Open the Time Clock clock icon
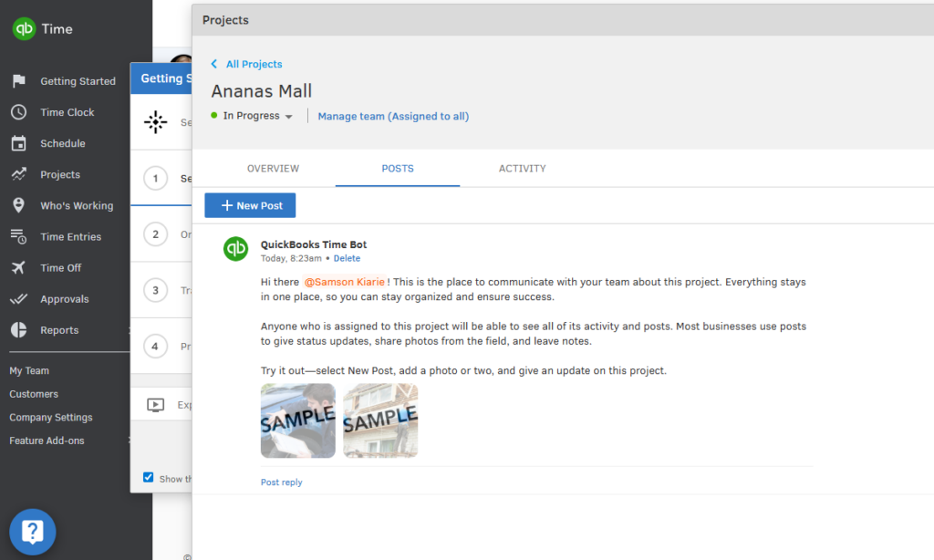Image resolution: width=934 pixels, height=560 pixels. click(19, 112)
